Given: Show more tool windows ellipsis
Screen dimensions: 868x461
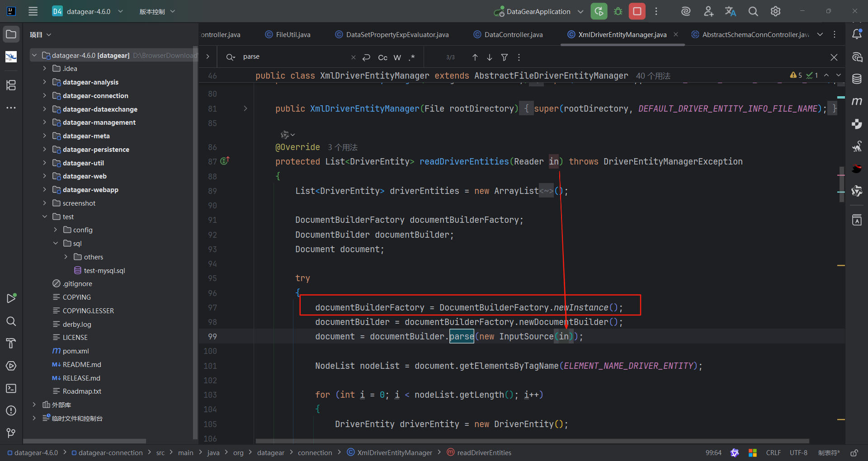Looking at the screenshot, I should pyautogui.click(x=11, y=108).
